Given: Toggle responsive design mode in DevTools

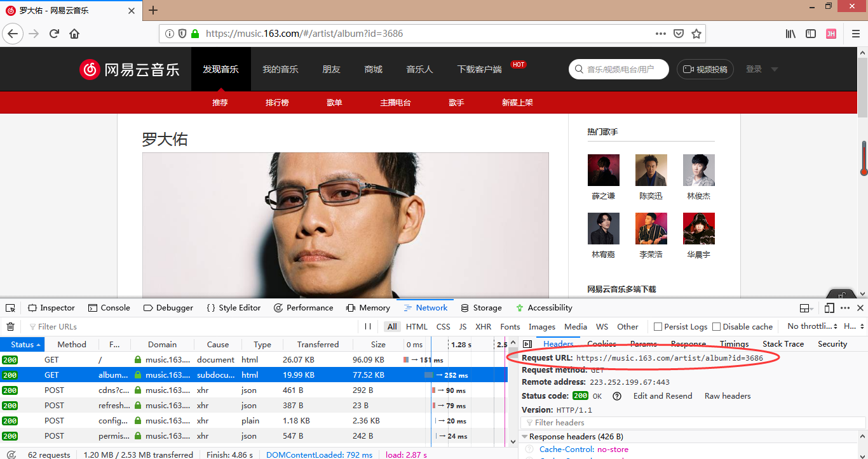Looking at the screenshot, I should coord(829,308).
